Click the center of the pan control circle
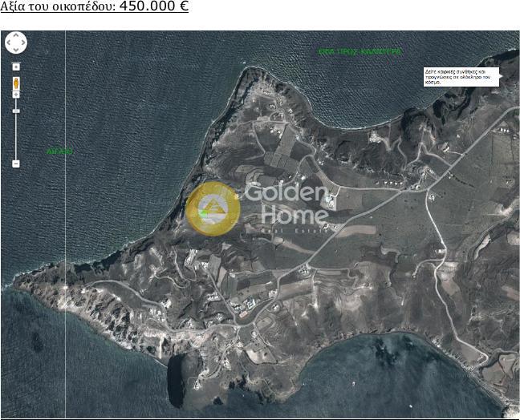 point(16,43)
